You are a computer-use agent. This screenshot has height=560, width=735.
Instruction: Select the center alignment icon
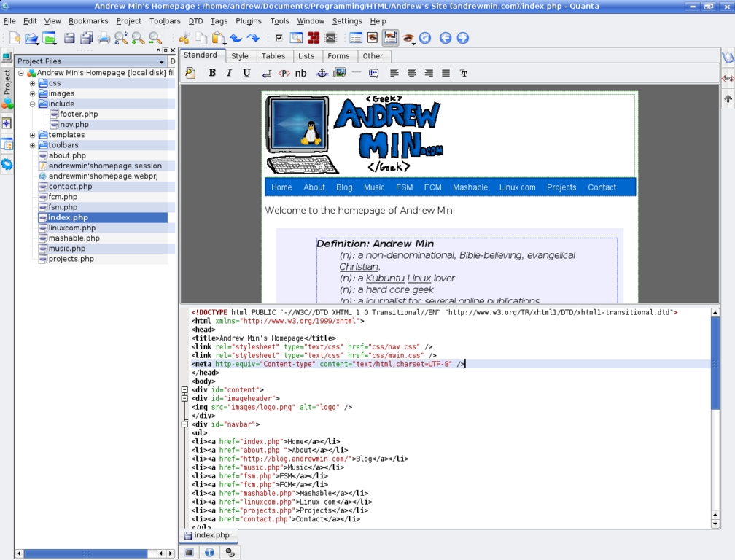pyautogui.click(x=411, y=72)
